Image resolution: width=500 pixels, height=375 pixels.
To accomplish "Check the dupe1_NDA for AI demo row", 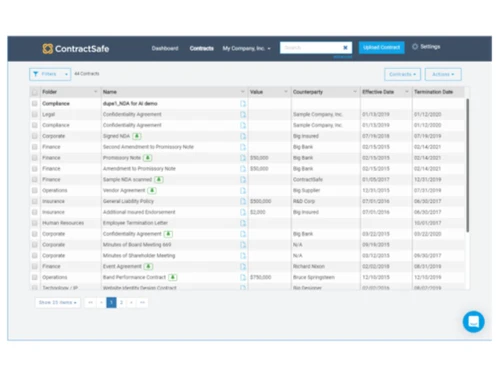I will [x=34, y=104].
